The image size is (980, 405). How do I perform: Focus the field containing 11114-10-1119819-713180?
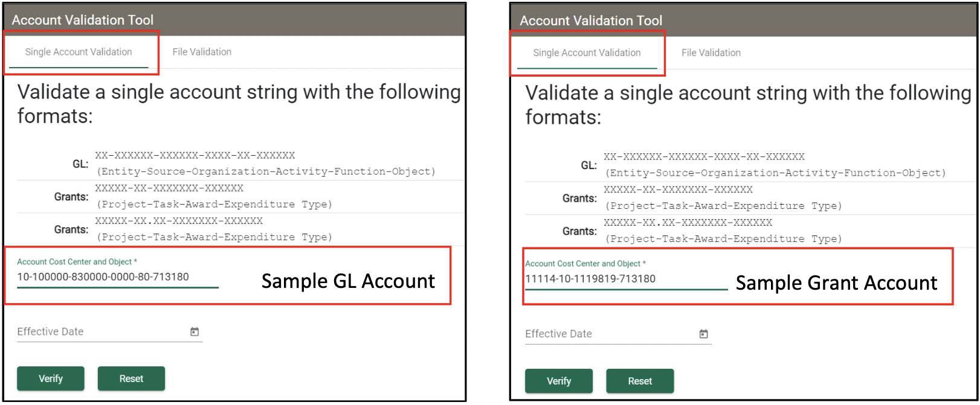click(x=626, y=279)
